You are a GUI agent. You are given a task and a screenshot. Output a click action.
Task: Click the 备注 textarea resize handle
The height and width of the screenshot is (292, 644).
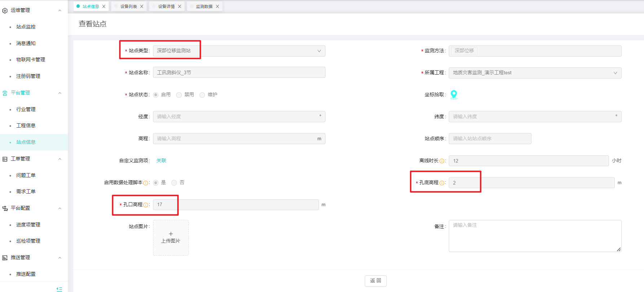(618, 249)
